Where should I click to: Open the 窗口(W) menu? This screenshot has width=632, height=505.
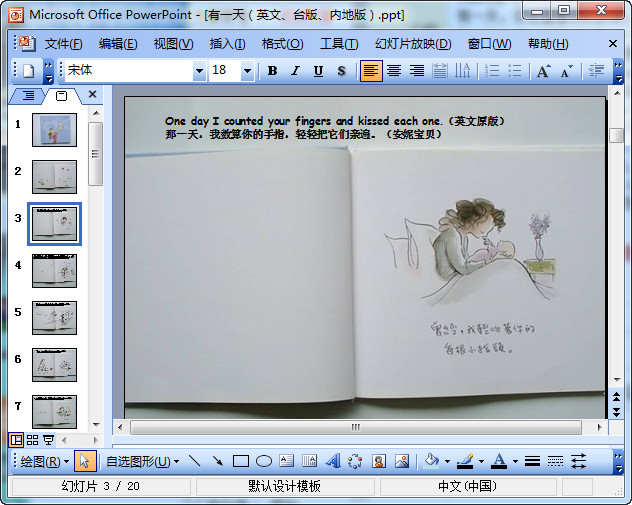[x=489, y=44]
